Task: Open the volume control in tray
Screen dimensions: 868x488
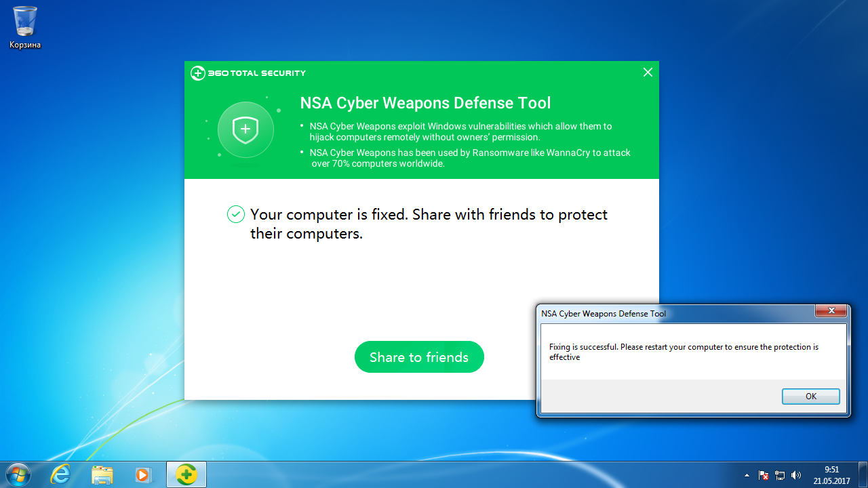Action: [x=796, y=475]
